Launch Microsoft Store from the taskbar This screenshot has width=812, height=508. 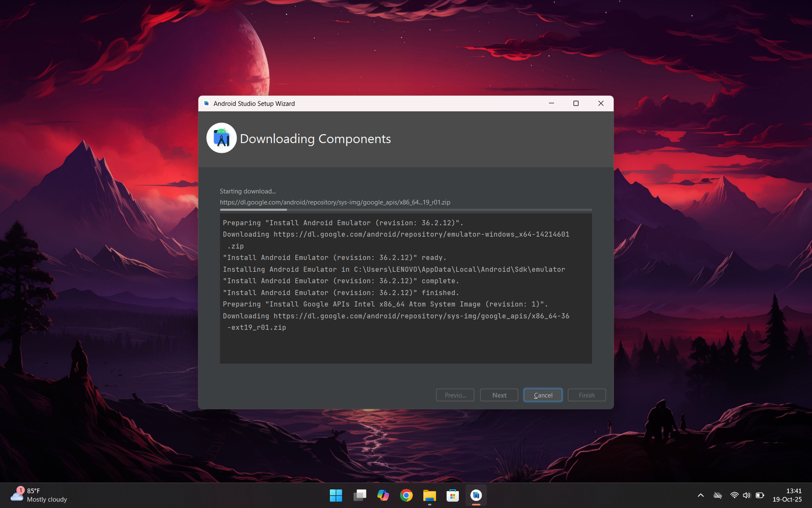pyautogui.click(x=453, y=495)
